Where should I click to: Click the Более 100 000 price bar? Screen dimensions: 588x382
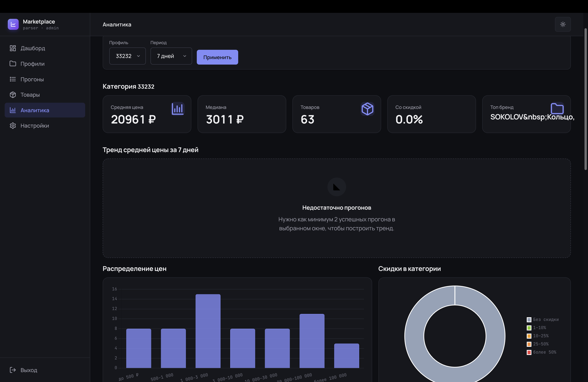point(347,356)
